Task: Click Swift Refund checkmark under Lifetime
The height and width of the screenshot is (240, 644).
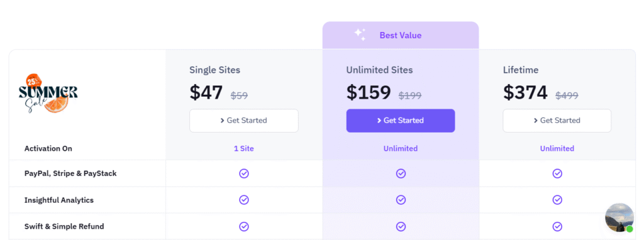Action: coord(557,226)
